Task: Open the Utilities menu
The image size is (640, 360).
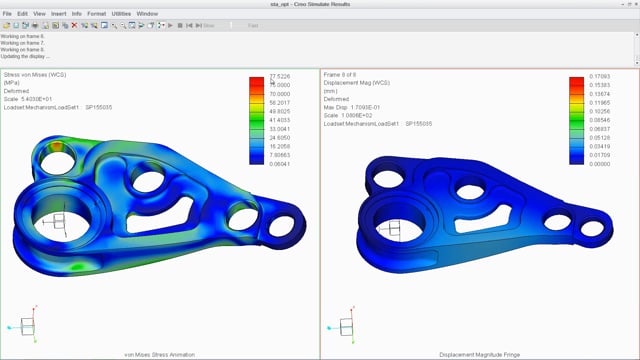Action: [121, 13]
